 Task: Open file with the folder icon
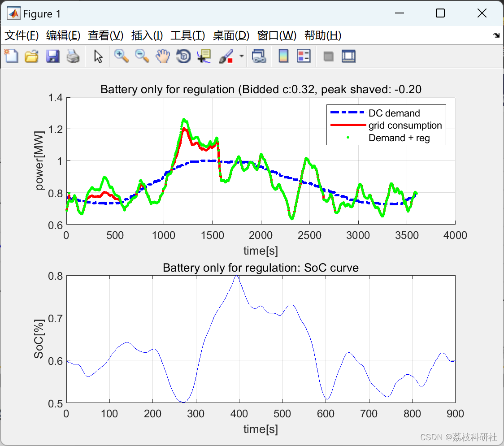pyautogui.click(x=31, y=56)
